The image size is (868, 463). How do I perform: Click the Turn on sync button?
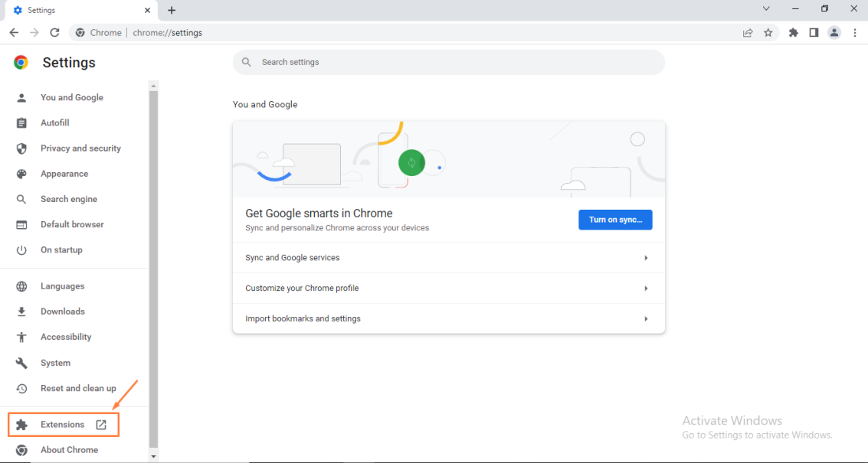pyautogui.click(x=615, y=220)
